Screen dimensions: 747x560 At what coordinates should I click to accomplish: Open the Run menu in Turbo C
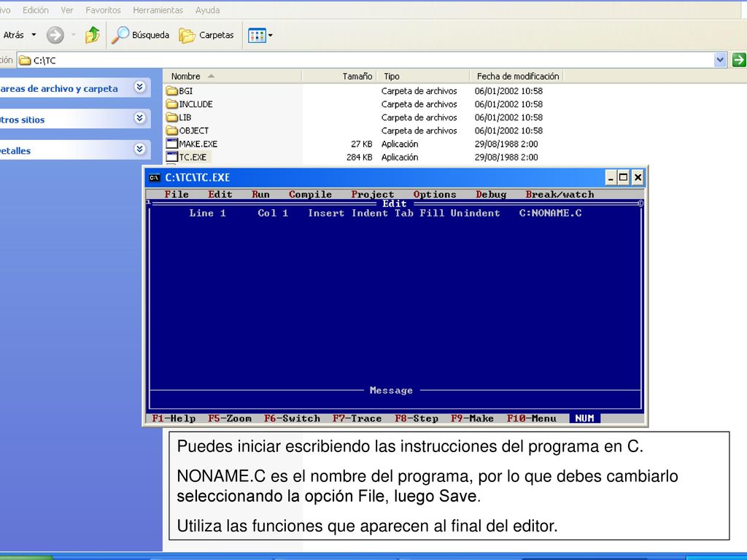click(x=260, y=194)
